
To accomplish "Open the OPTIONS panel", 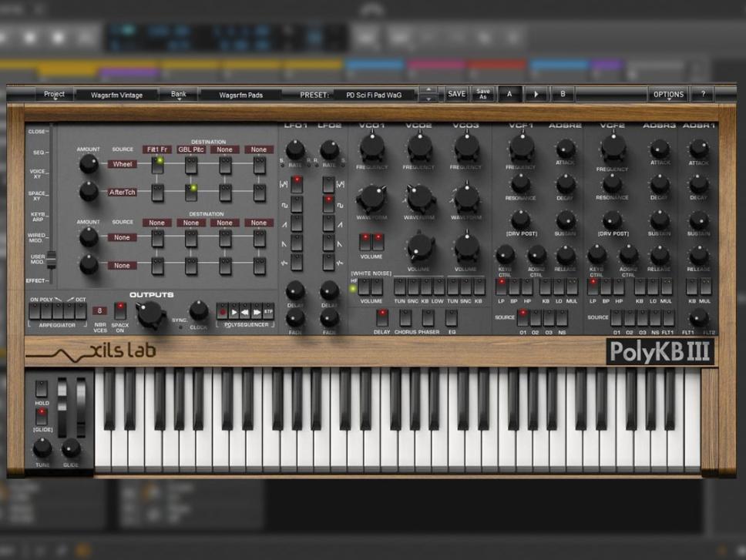I will pyautogui.click(x=667, y=93).
